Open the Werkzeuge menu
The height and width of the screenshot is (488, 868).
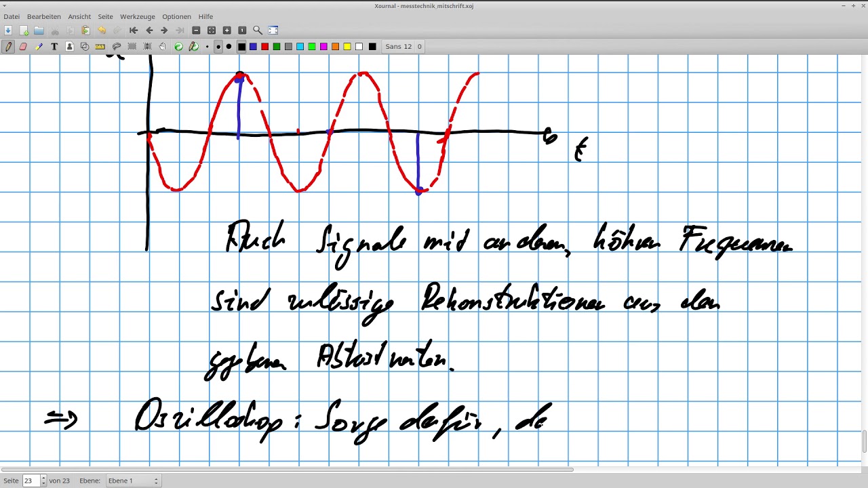pos(138,16)
